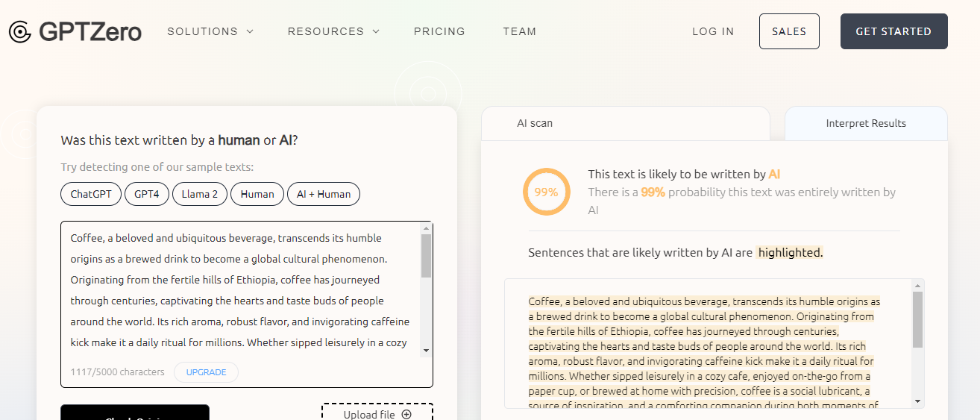Image resolution: width=980 pixels, height=420 pixels.
Task: Click the '1117/5000 characters' counter
Action: 117,372
